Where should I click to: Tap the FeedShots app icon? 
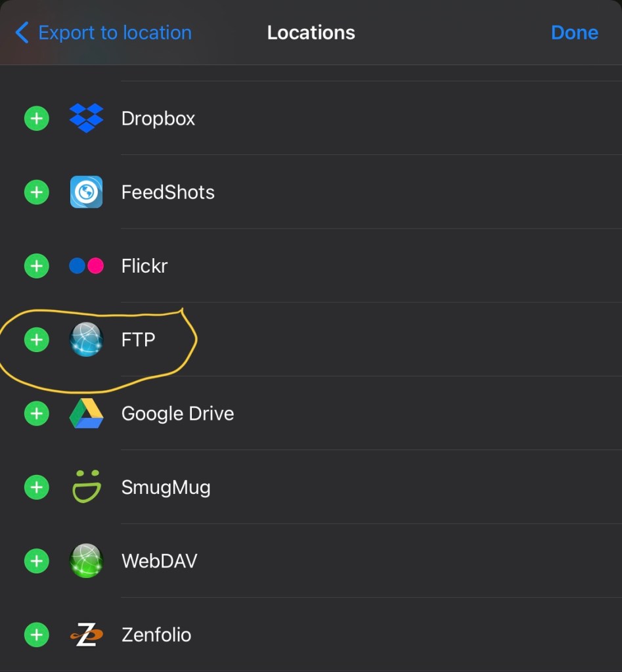pos(86,192)
